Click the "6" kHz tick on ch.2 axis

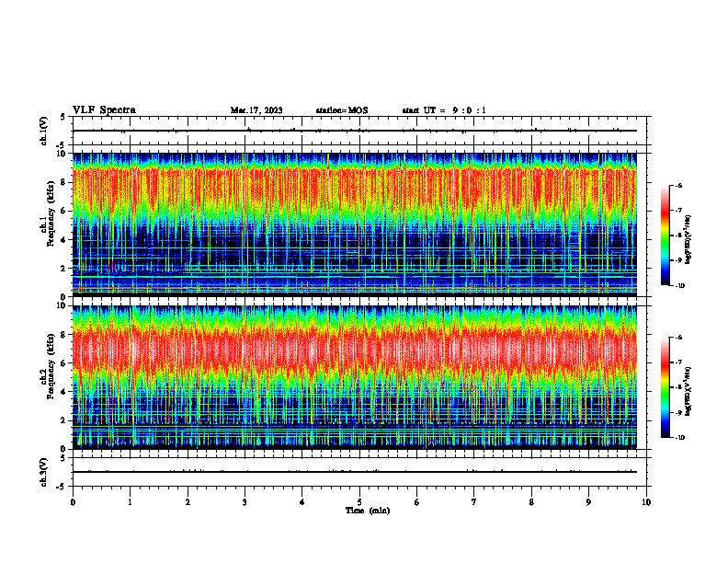64,363
